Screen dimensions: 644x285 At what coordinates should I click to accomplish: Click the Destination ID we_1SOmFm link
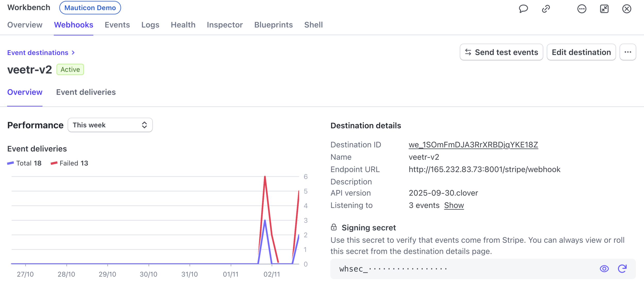(473, 145)
